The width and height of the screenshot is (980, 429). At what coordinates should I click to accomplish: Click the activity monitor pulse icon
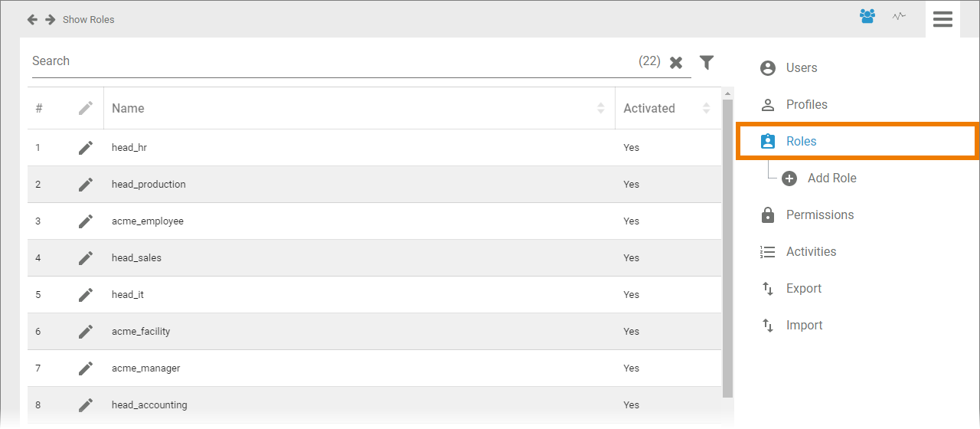pyautogui.click(x=899, y=16)
